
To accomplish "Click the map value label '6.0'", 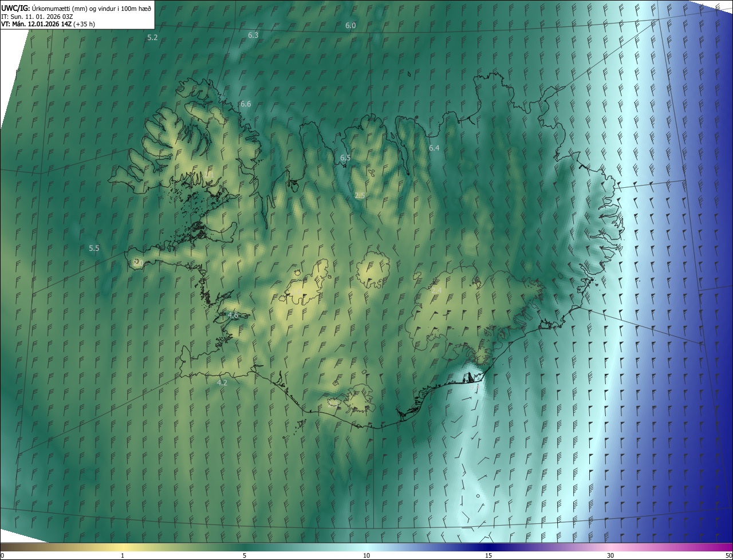I will coord(350,26).
